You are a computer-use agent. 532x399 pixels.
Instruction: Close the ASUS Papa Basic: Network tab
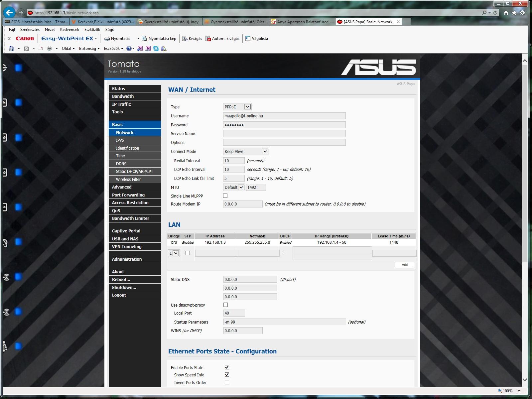398,22
